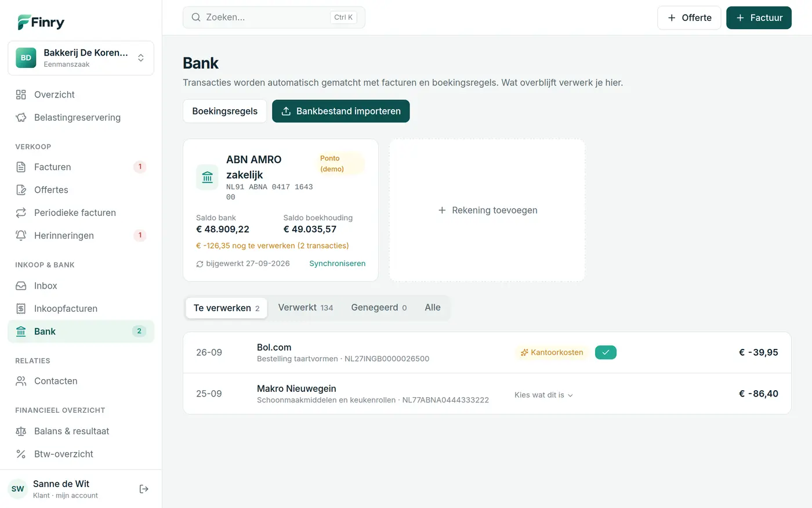Click the BD company avatar
The height and width of the screenshot is (508, 812).
26,58
